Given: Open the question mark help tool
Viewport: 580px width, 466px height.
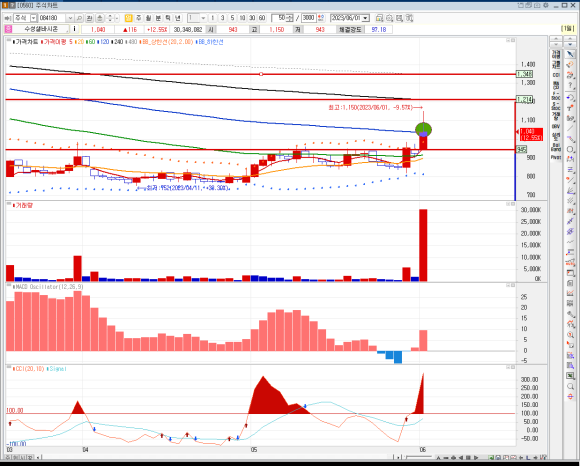Looking at the screenshot, I should click(570, 86).
